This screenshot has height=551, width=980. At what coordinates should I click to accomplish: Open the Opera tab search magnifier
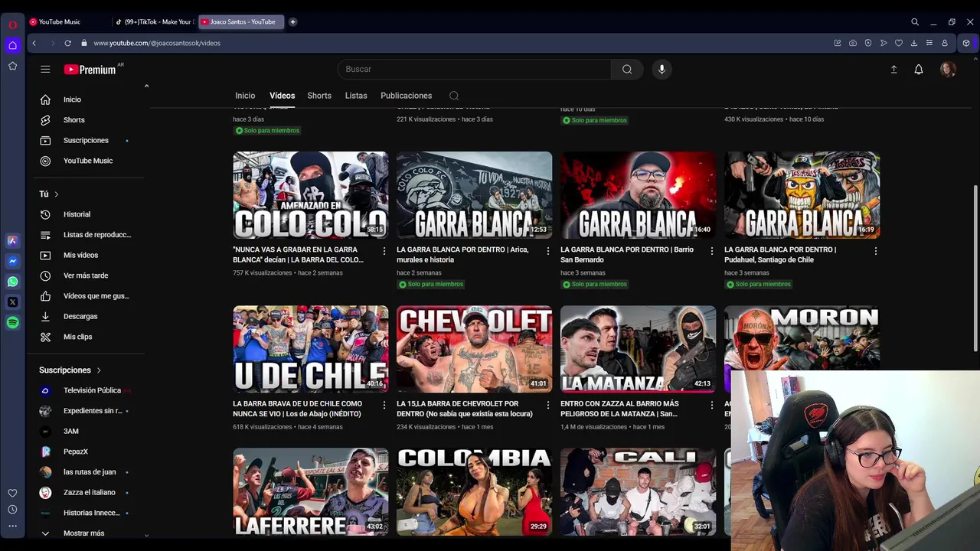coord(915,22)
